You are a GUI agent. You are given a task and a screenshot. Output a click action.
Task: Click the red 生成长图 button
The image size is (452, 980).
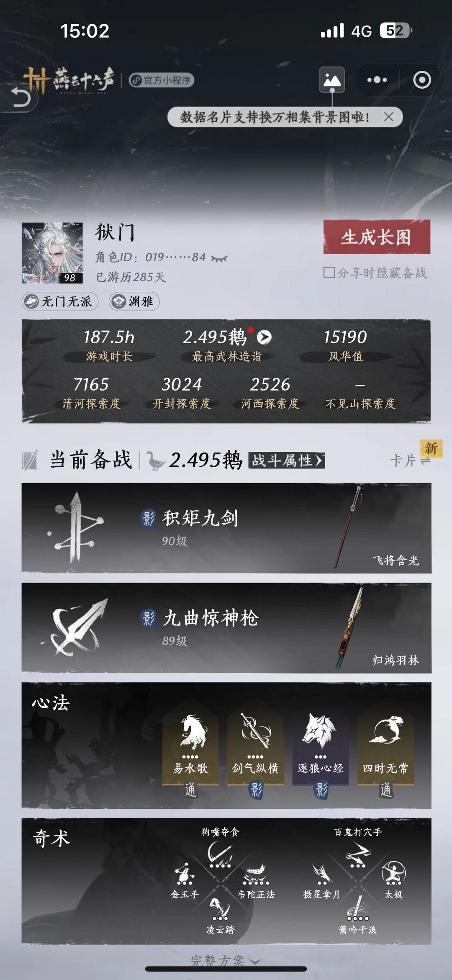[377, 237]
